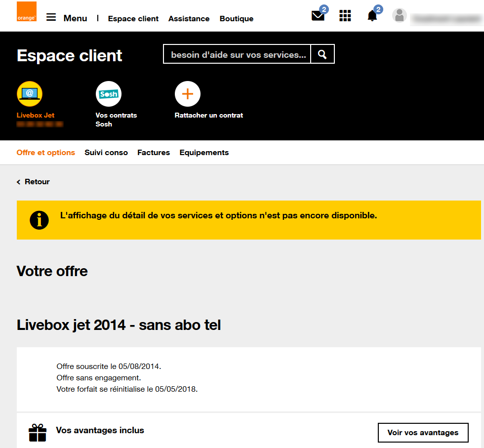The width and height of the screenshot is (484, 448).
Task: Click the Voir vos avantages button
Action: 423,433
